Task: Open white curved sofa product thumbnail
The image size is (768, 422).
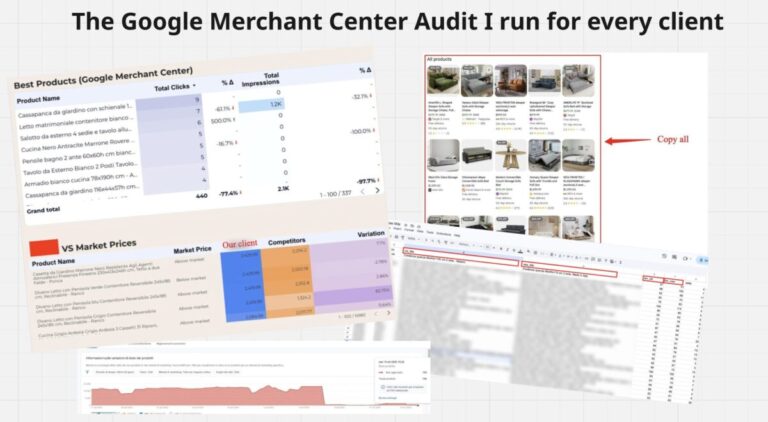Action: tap(443, 155)
